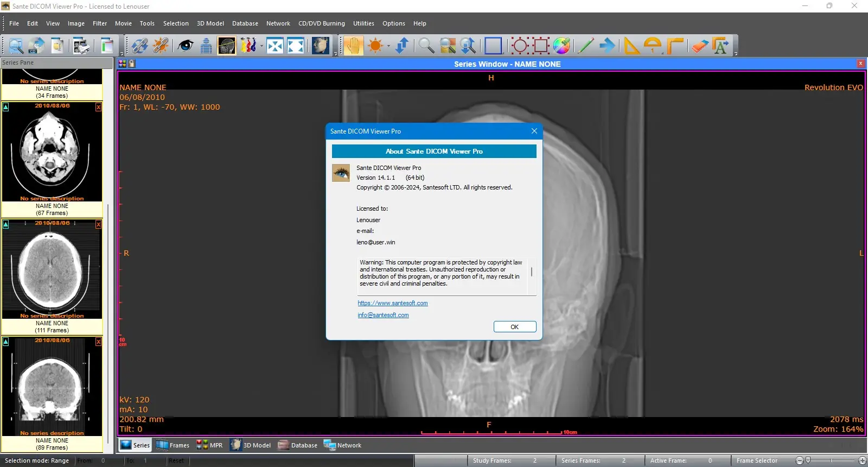Viewport: 868px width, 467px height.
Task: Click the color wheel eyedropper tool
Action: coord(561,46)
